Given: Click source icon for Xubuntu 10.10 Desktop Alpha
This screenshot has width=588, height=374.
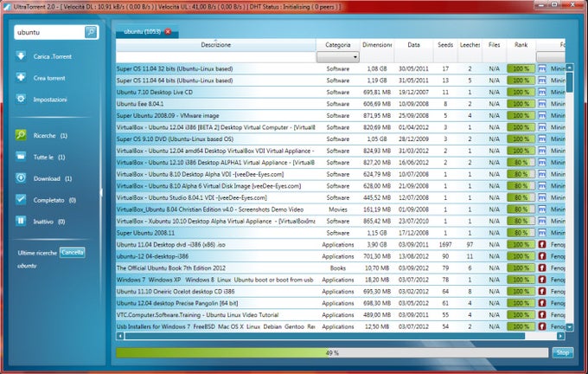Looking at the screenshot, I should coord(542,221).
